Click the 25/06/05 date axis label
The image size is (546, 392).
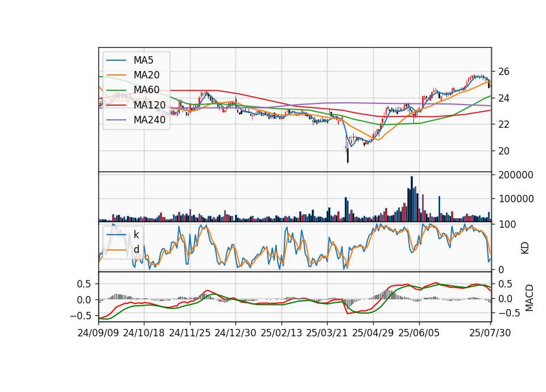click(x=419, y=333)
